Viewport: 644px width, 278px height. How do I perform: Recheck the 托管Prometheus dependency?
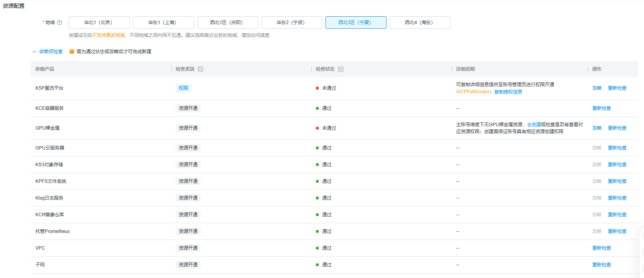tap(617, 231)
